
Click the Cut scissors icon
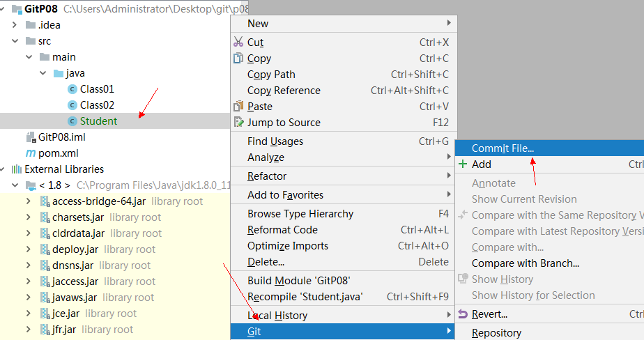click(238, 42)
